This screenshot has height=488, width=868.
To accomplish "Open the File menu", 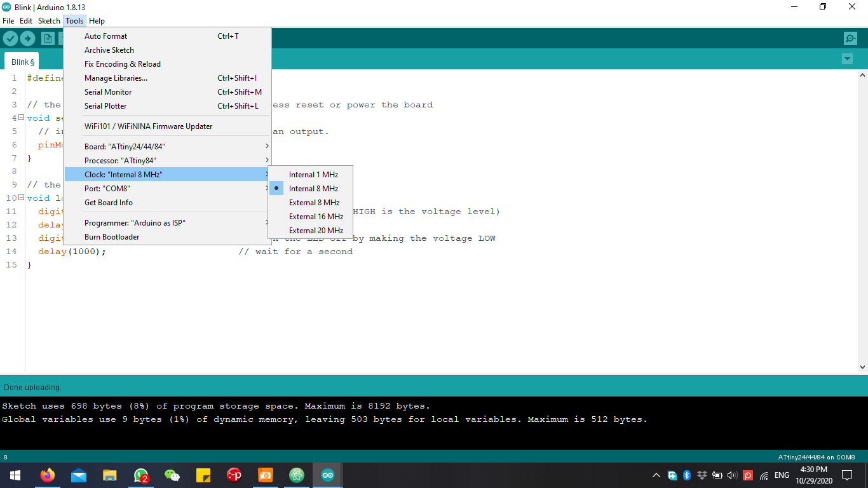I will (8, 21).
